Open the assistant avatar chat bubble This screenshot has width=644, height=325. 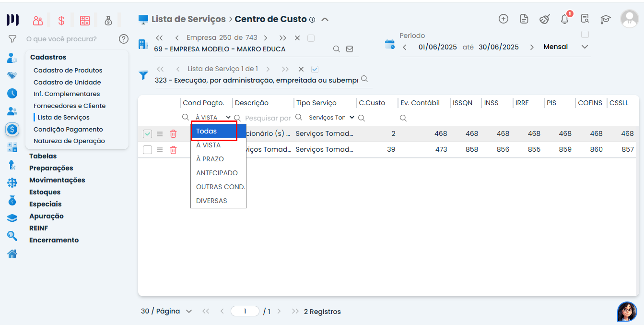tap(627, 312)
